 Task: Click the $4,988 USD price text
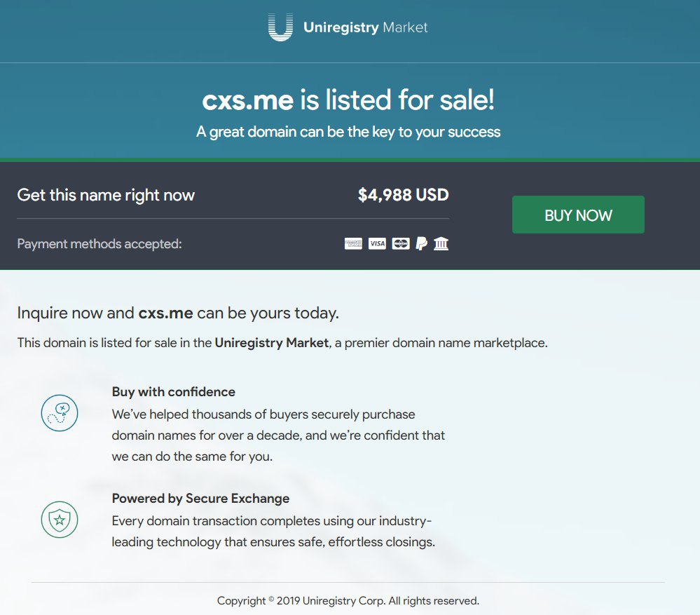click(403, 195)
